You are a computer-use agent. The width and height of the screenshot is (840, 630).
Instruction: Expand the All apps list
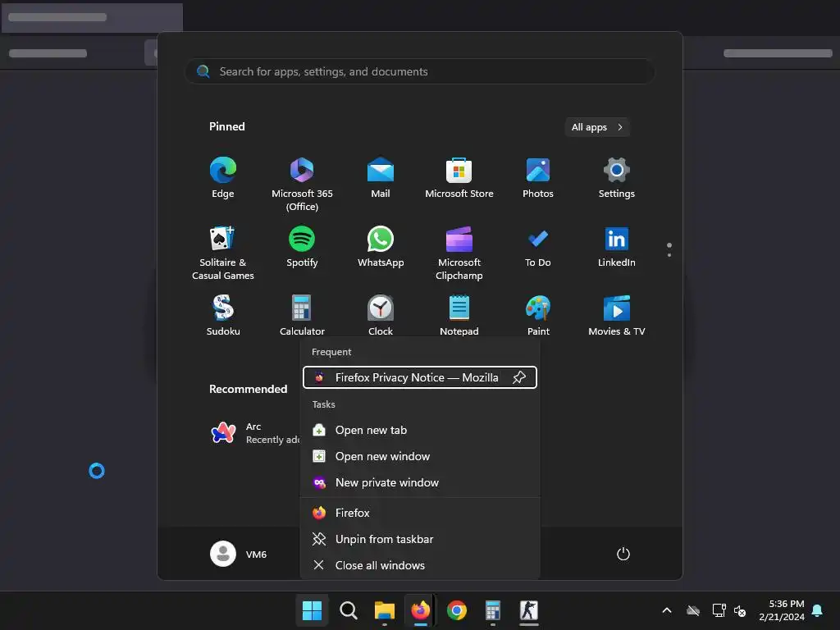click(597, 127)
